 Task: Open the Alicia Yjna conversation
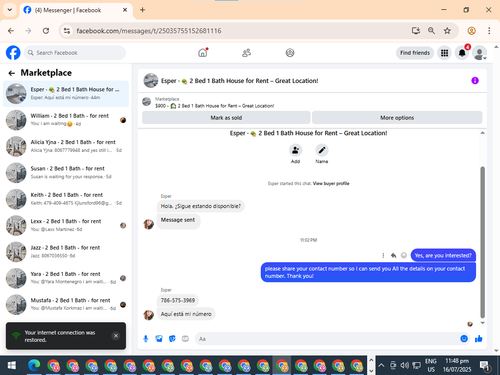pyautogui.click(x=66, y=146)
